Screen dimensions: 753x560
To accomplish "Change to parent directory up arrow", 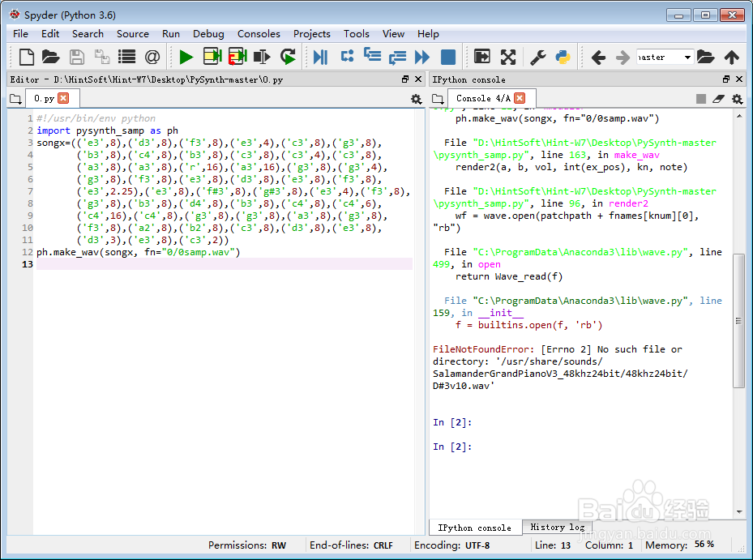I will [732, 58].
